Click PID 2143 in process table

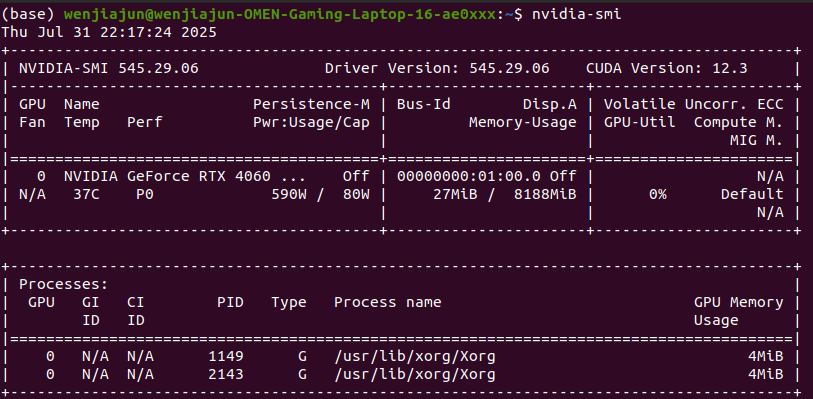pos(226,375)
